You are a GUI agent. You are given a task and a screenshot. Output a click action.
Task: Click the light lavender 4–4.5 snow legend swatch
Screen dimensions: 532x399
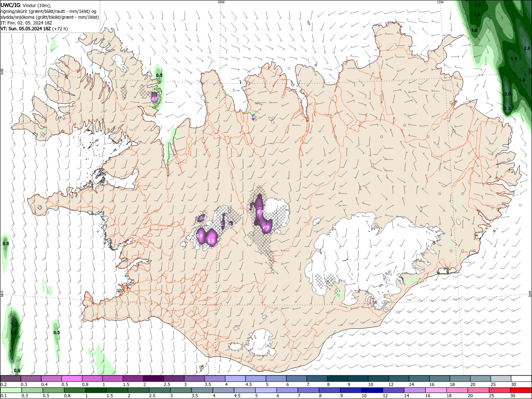pos(235,379)
